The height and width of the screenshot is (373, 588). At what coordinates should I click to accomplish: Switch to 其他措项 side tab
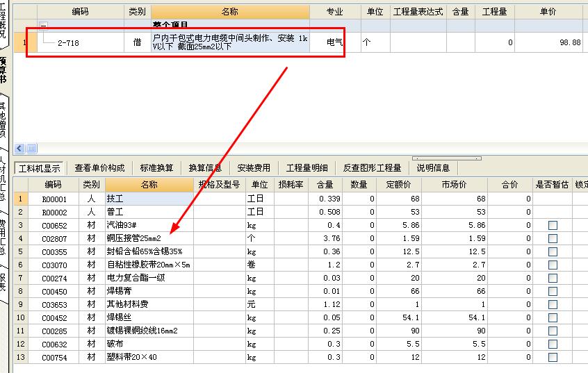pos(3,119)
